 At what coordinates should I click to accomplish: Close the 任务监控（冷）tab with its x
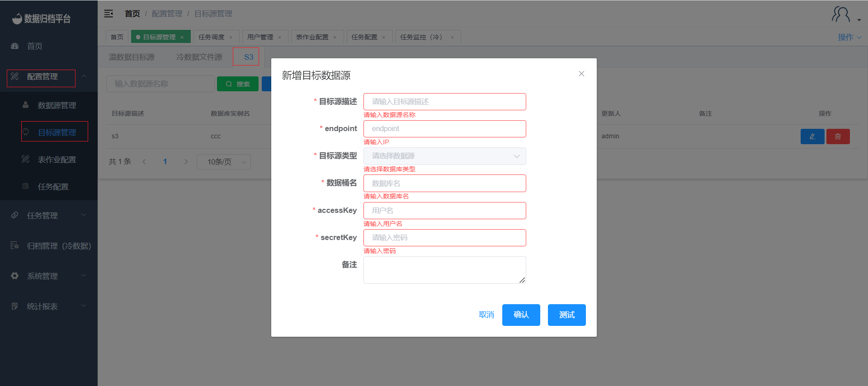(452, 37)
